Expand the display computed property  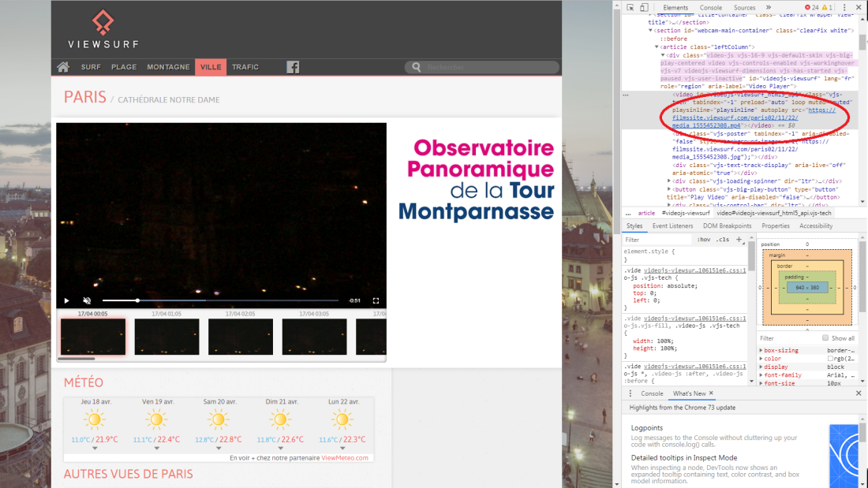click(761, 367)
